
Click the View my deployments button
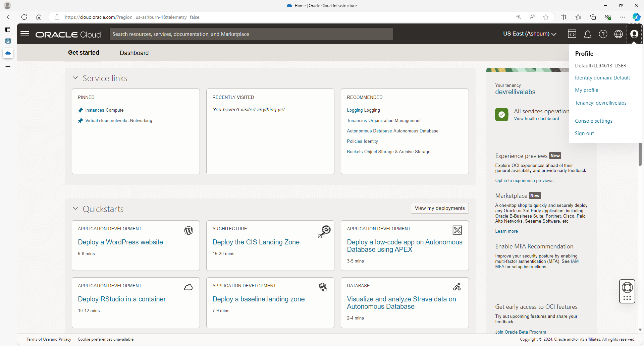click(x=440, y=208)
